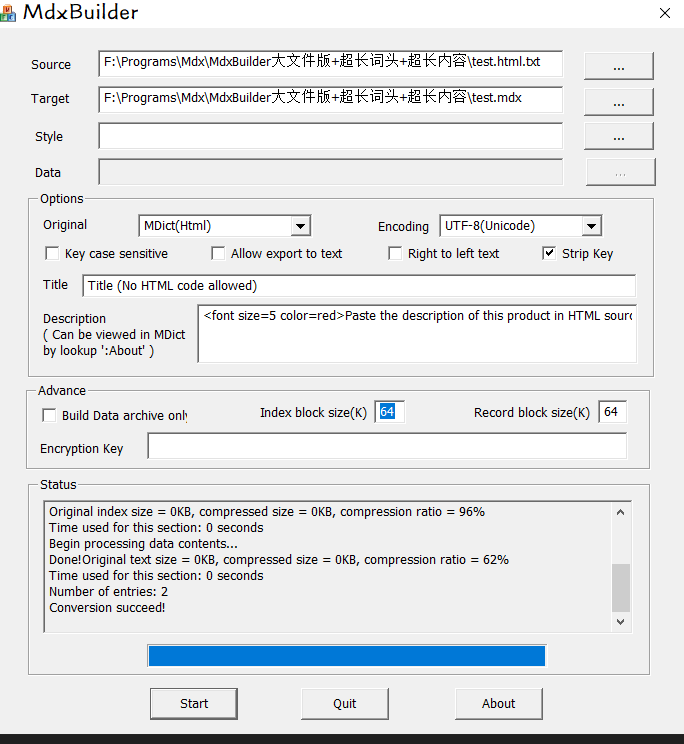Enable Right to left text option
Image resolution: width=684 pixels, height=744 pixels.
coord(395,254)
